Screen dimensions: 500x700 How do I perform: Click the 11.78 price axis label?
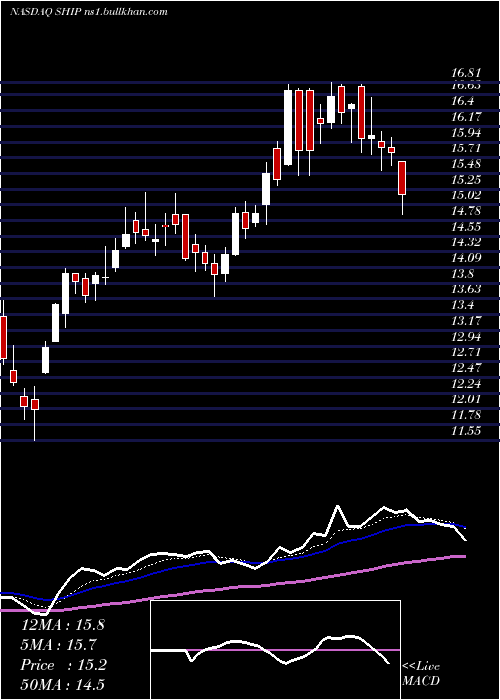pos(466,415)
